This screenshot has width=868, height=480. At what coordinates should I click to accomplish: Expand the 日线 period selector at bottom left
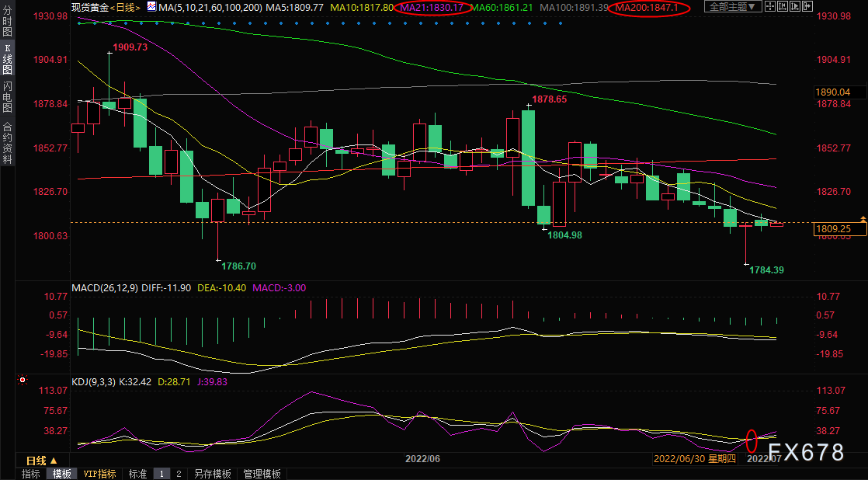click(41, 460)
